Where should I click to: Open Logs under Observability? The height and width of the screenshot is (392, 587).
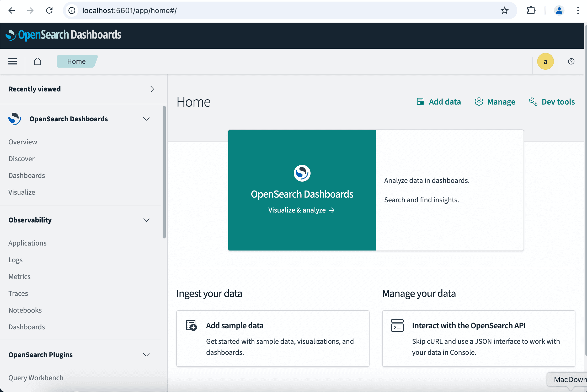15,260
